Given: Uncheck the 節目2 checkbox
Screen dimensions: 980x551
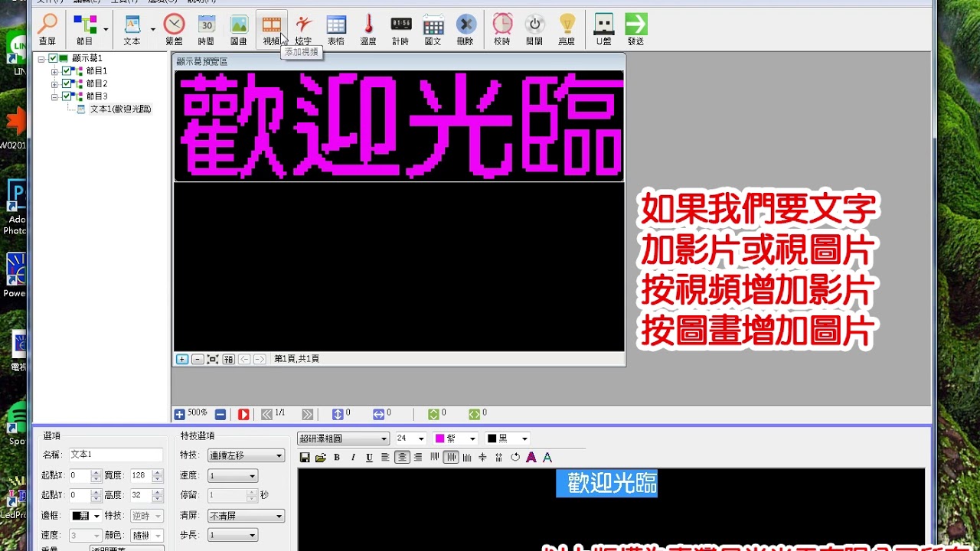Looking at the screenshot, I should point(67,83).
